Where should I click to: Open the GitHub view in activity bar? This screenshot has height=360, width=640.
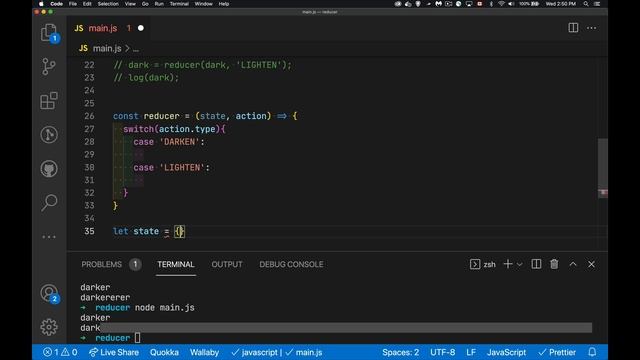coord(49,169)
